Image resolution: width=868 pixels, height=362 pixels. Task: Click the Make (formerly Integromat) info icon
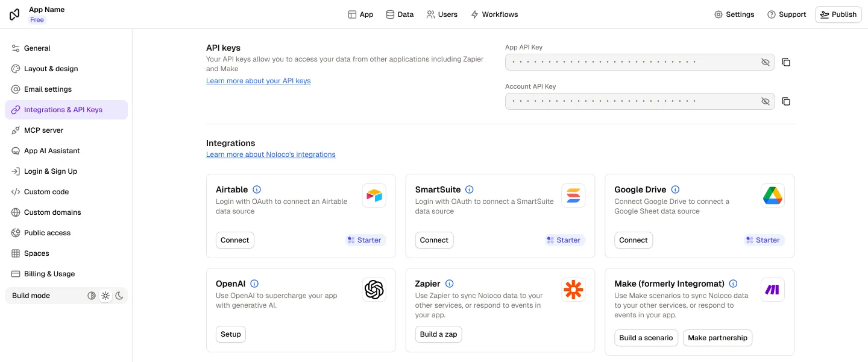click(x=733, y=284)
